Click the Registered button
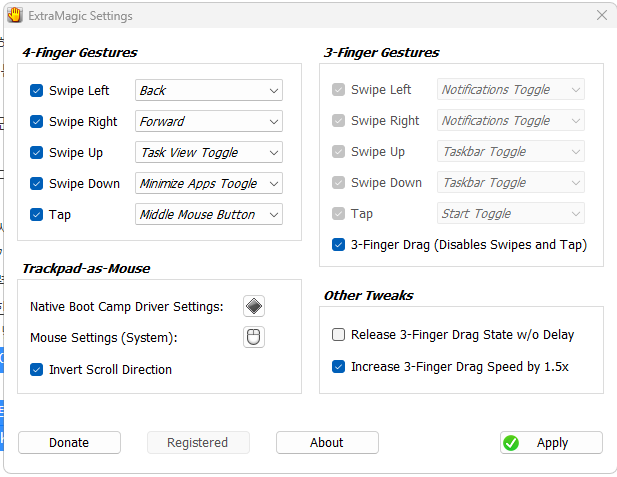Viewport: 617px width, 477px height. click(198, 443)
